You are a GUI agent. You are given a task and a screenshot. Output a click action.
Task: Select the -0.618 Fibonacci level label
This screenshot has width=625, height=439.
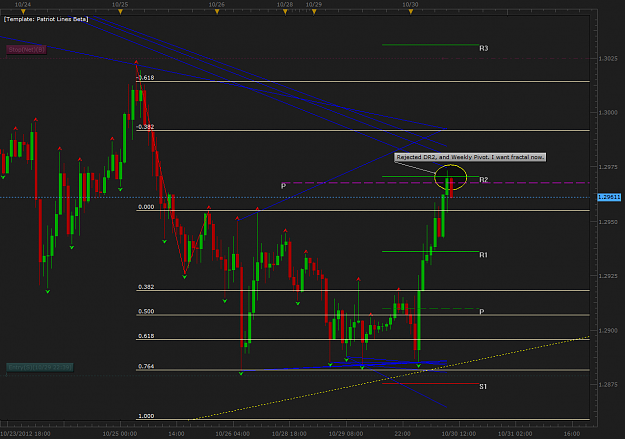tap(145, 77)
